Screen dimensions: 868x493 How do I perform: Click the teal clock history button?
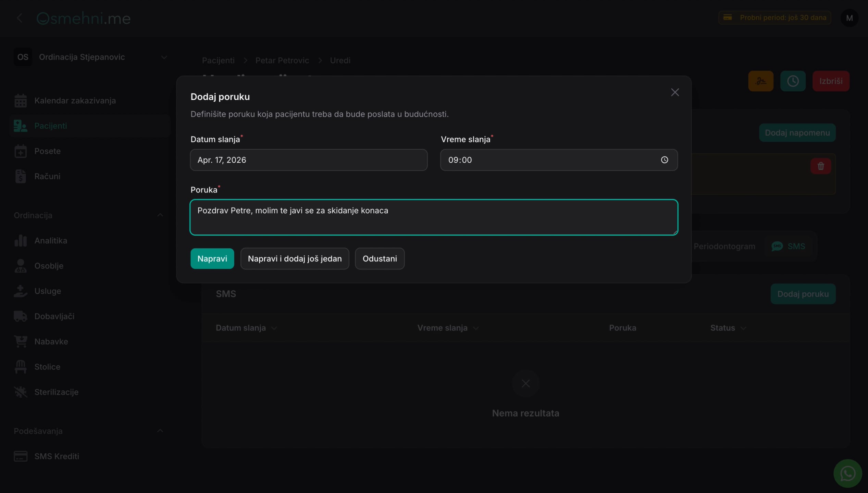tap(793, 81)
